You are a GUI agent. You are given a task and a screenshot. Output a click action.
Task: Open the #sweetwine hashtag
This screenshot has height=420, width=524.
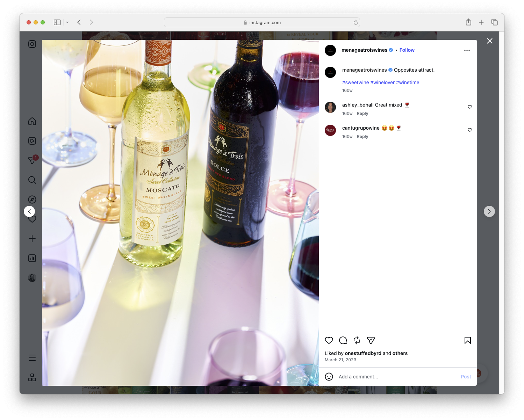(x=356, y=82)
